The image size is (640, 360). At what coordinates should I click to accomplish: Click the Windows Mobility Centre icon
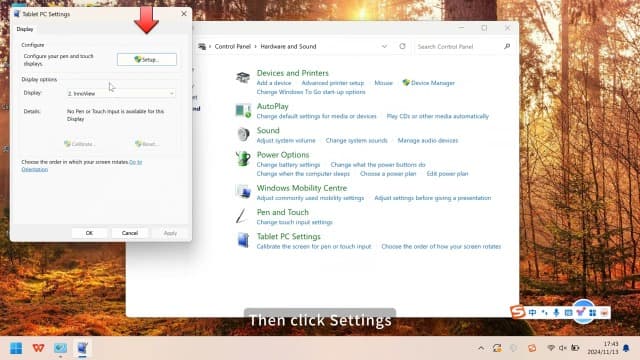click(243, 192)
